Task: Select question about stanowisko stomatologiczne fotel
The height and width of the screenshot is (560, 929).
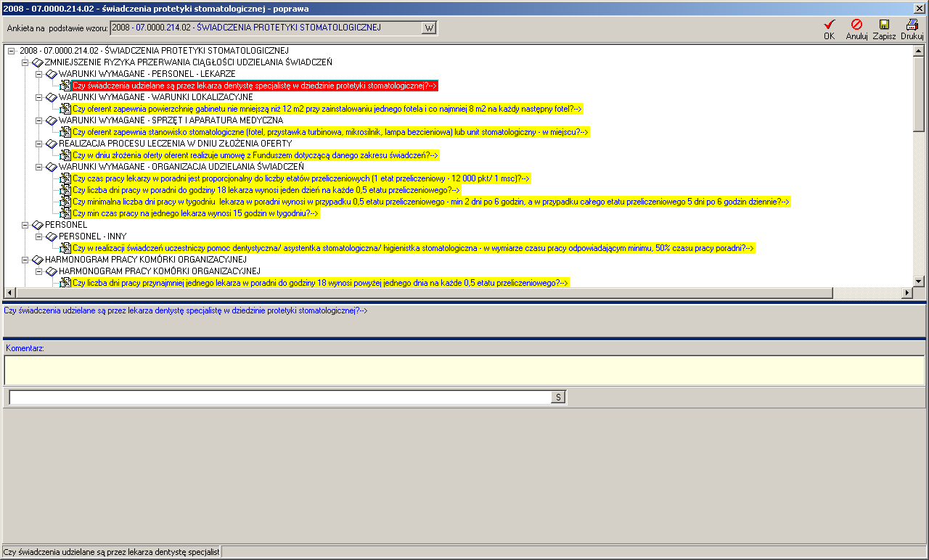Action: click(x=330, y=132)
